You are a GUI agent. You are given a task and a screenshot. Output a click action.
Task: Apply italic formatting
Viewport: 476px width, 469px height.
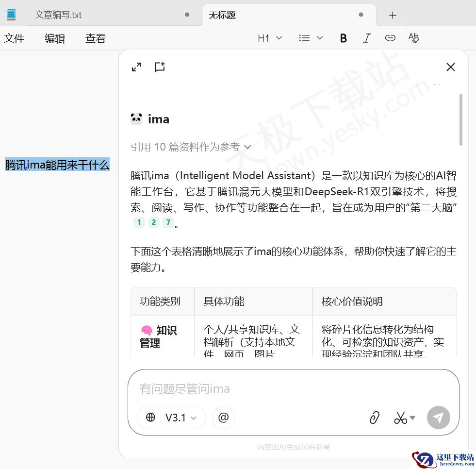pyautogui.click(x=366, y=38)
